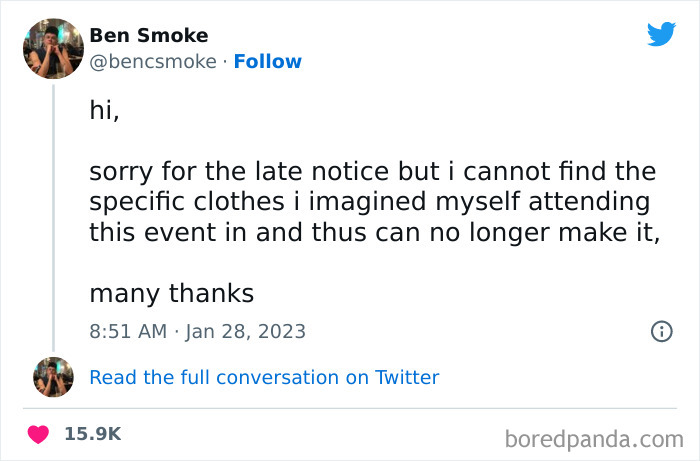Viewport: 700px width, 461px height.
Task: Click the 15.9K like count
Action: coord(92,434)
